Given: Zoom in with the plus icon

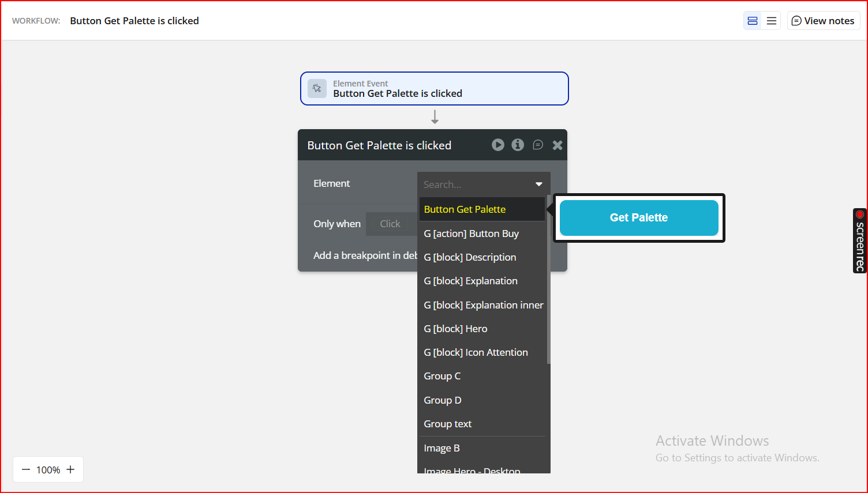Looking at the screenshot, I should pyautogui.click(x=70, y=469).
